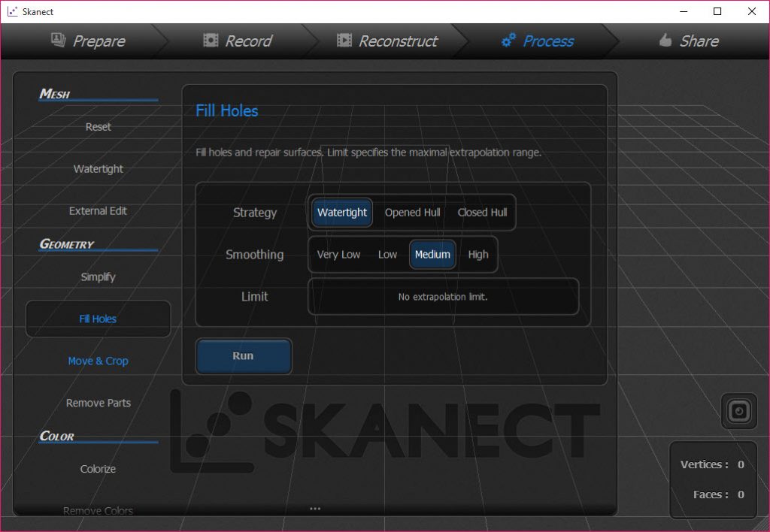Set Smoothing to Very Low
Image resolution: width=770 pixels, height=532 pixels.
(338, 255)
